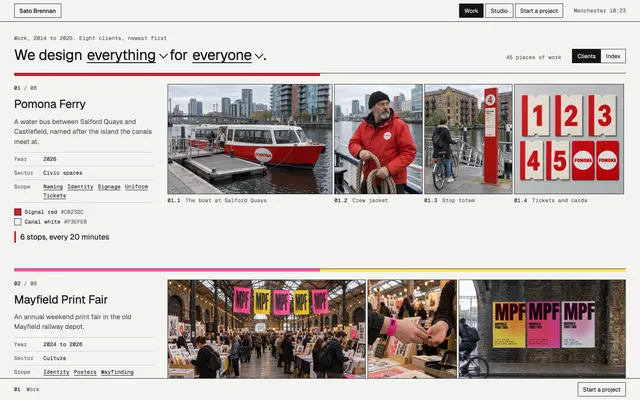The width and height of the screenshot is (640, 400).
Task: Open boat at Salford Quays image
Action: (250, 139)
